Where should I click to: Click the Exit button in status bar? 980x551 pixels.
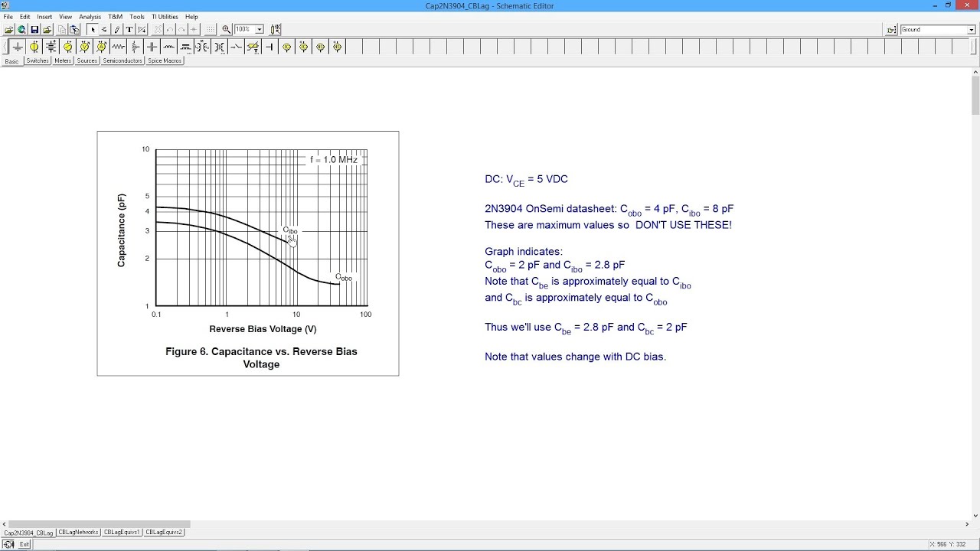coord(24,544)
